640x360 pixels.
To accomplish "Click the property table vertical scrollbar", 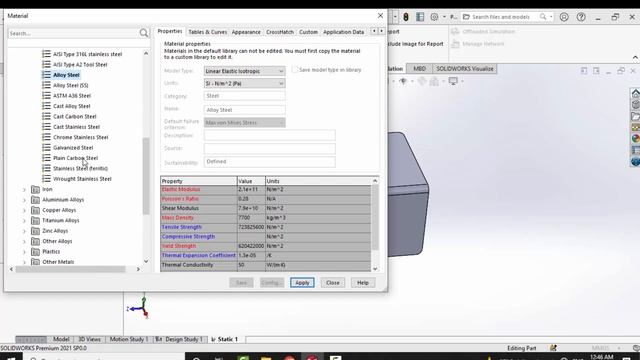I will pos(375,217).
